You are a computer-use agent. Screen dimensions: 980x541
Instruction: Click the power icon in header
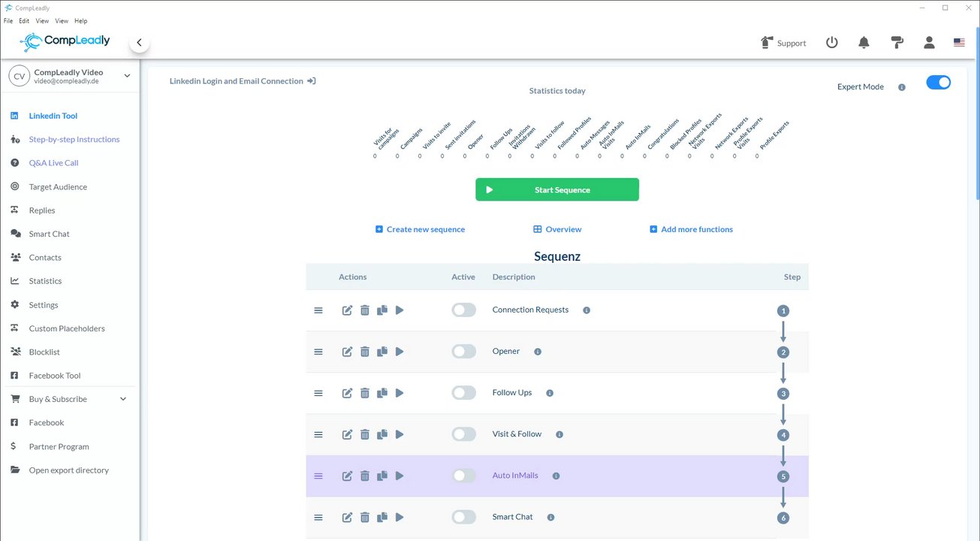831,43
